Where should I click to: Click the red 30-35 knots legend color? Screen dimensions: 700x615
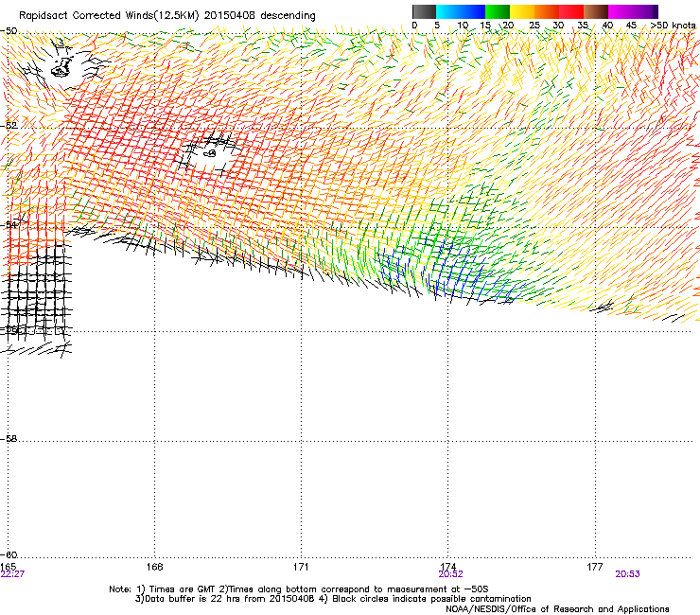coord(571,11)
